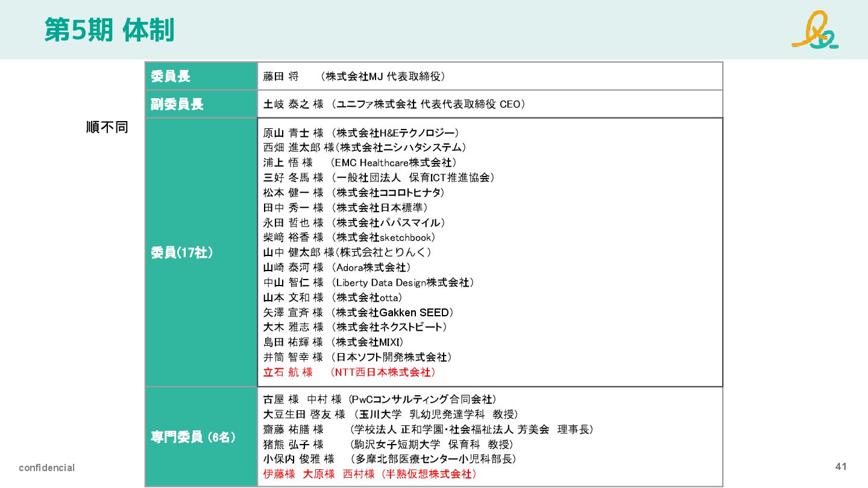This screenshot has width=868, height=488.
Task: Click the slide title 第5期 体制
Action: pyautogui.click(x=109, y=30)
